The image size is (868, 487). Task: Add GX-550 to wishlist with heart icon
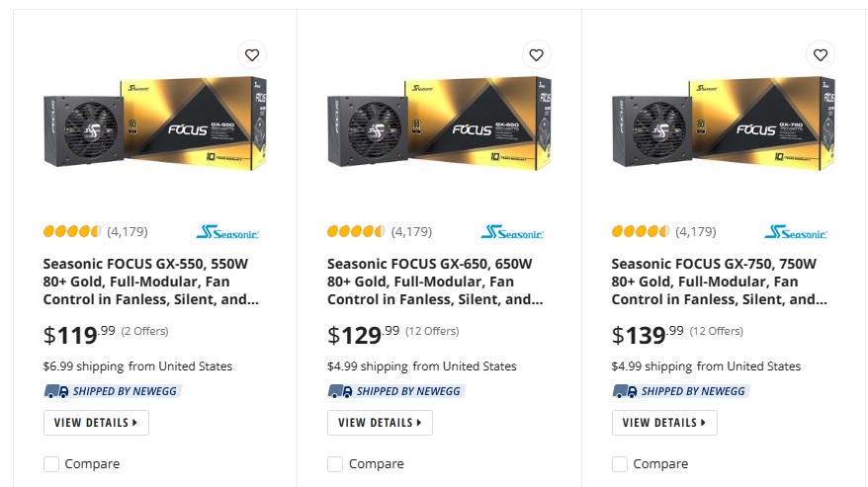point(252,54)
